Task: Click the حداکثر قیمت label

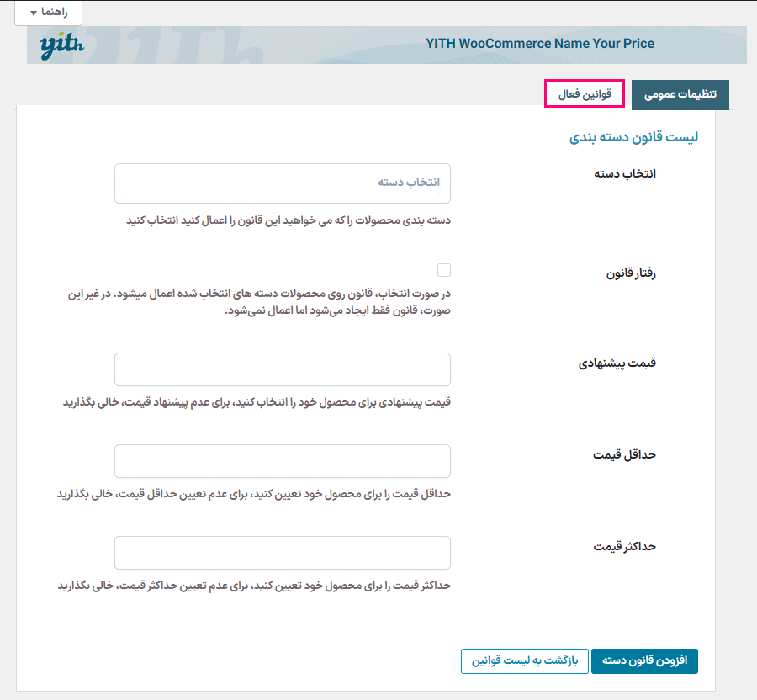Action: (x=624, y=547)
